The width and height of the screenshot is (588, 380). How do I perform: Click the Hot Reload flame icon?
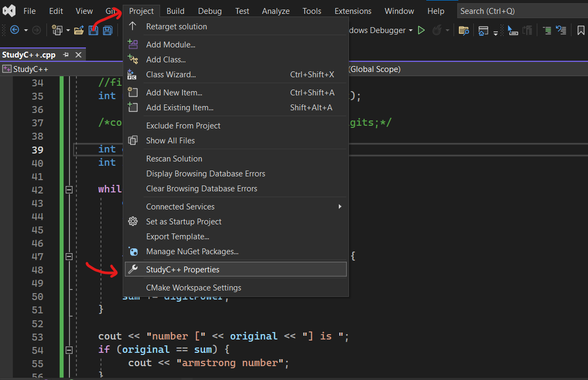pos(437,30)
